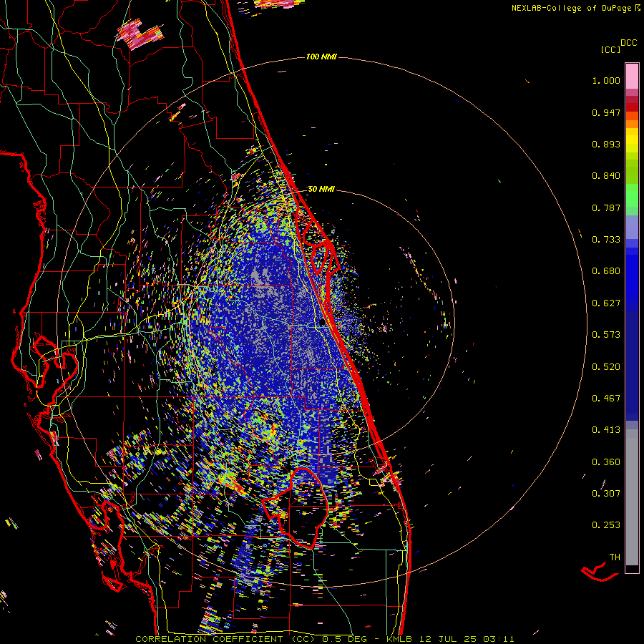
Task: Click the 0.573 scale value
Action: (606, 335)
